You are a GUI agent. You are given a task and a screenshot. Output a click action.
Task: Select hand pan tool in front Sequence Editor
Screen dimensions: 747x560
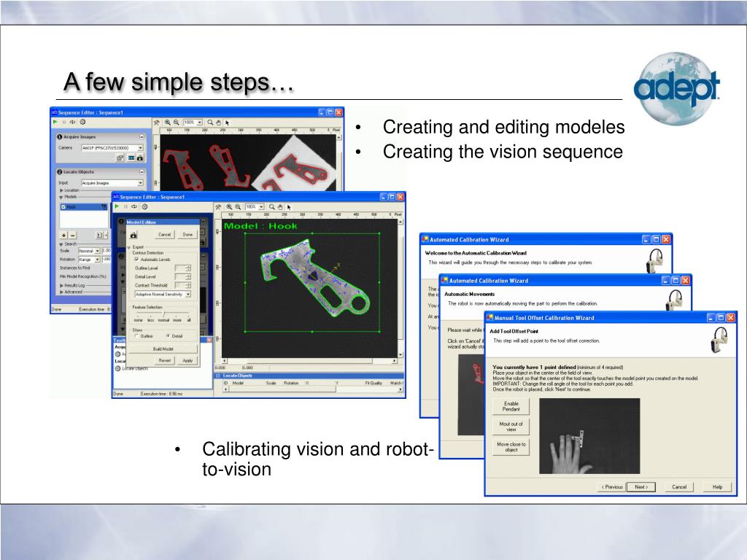coord(280,206)
